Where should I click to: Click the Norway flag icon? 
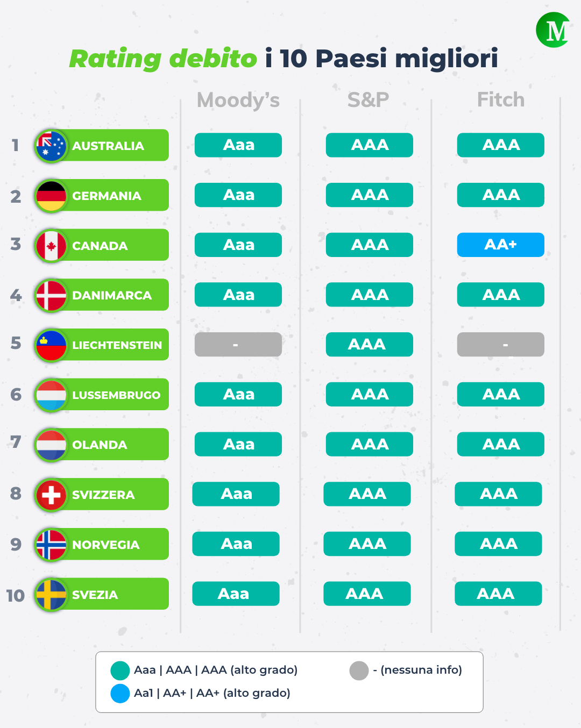[x=51, y=545]
